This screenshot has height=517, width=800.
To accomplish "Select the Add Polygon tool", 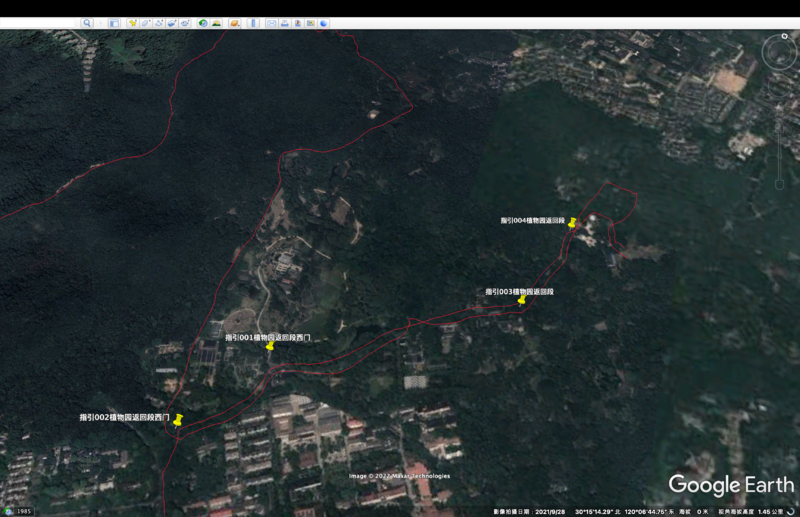I will coord(146,23).
